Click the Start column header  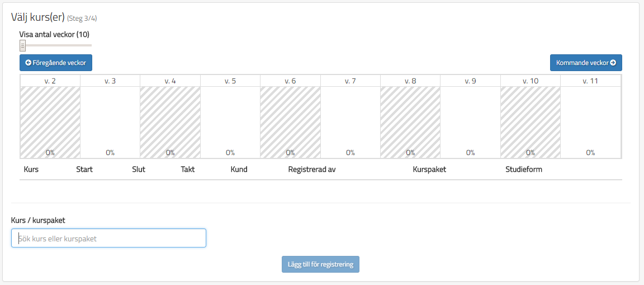[x=84, y=169]
